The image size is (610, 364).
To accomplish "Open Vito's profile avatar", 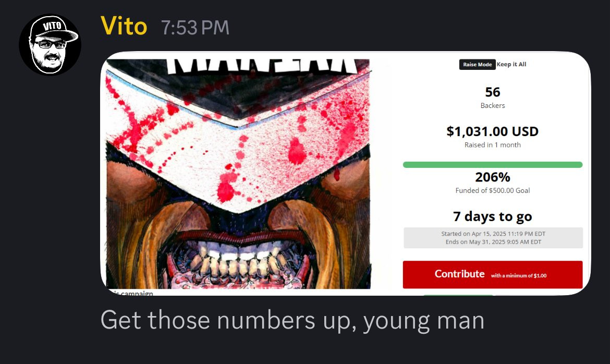I will pyautogui.click(x=50, y=45).
